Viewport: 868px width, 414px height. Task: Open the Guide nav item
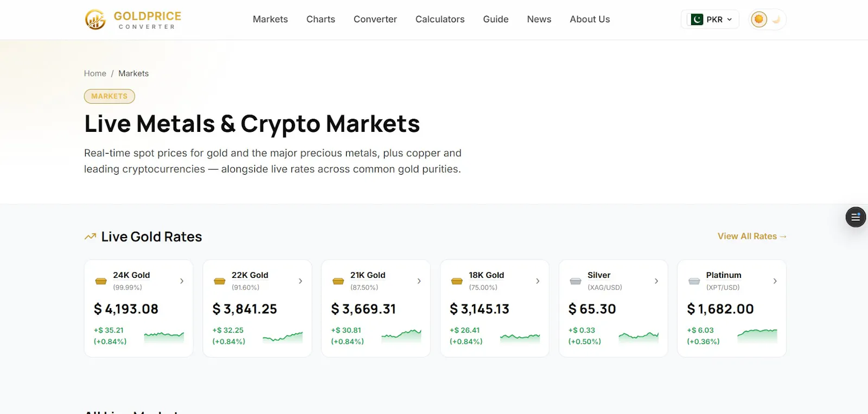(496, 20)
